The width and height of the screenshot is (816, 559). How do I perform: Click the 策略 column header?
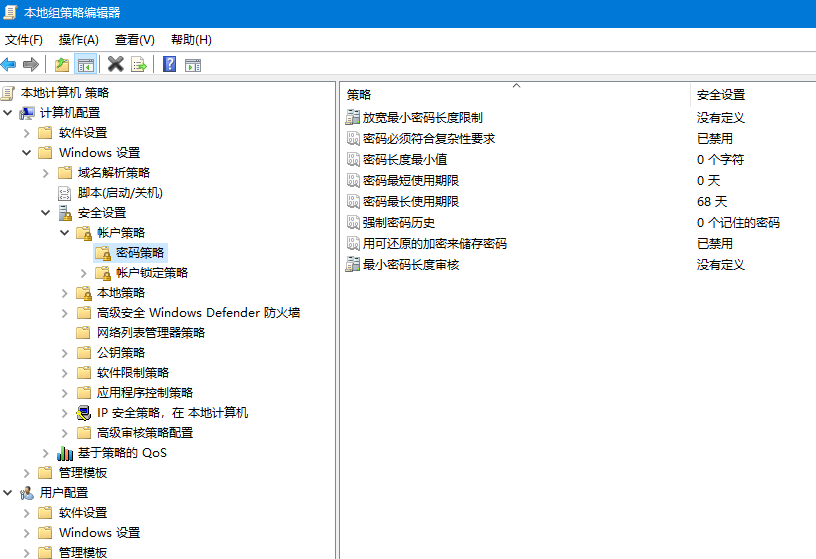[x=359, y=95]
